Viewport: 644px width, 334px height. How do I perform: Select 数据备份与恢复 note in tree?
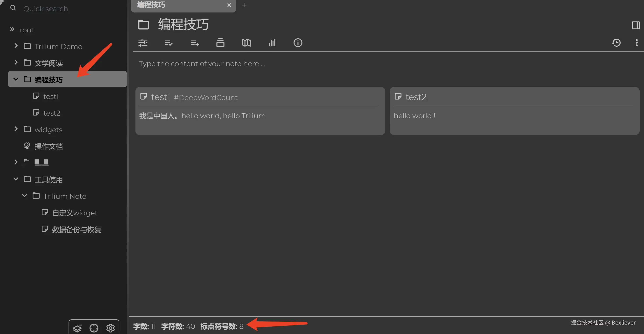[x=76, y=229]
